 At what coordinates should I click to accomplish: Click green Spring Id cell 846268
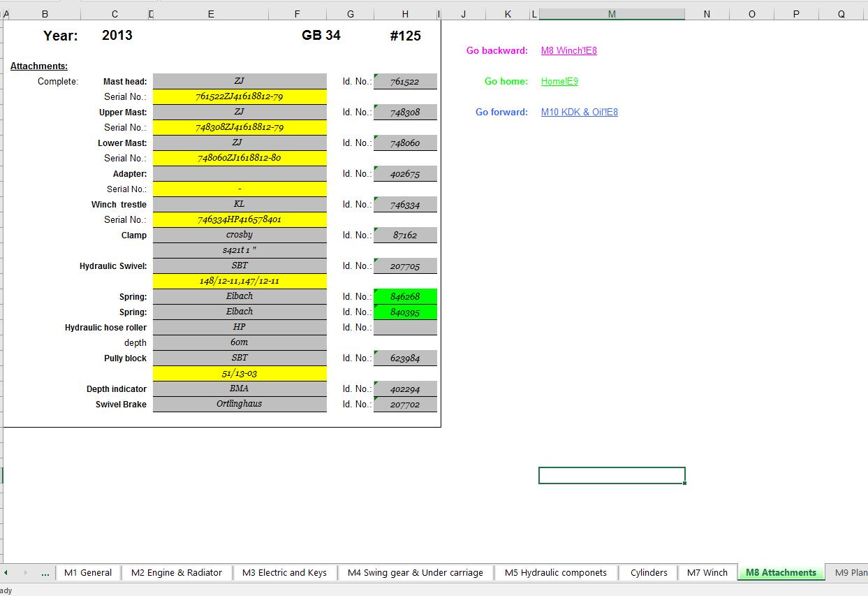click(405, 296)
